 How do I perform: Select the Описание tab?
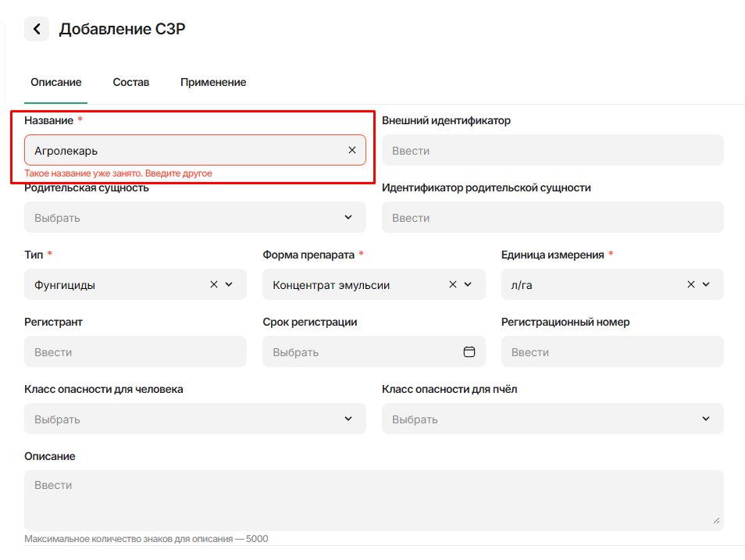[55, 82]
